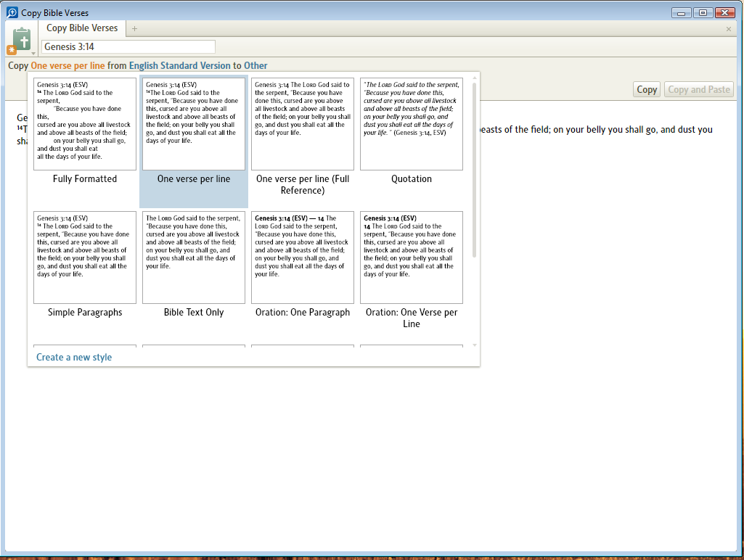
Task: Choose the Simple Paragraphs style thumbnail
Action: pos(85,258)
